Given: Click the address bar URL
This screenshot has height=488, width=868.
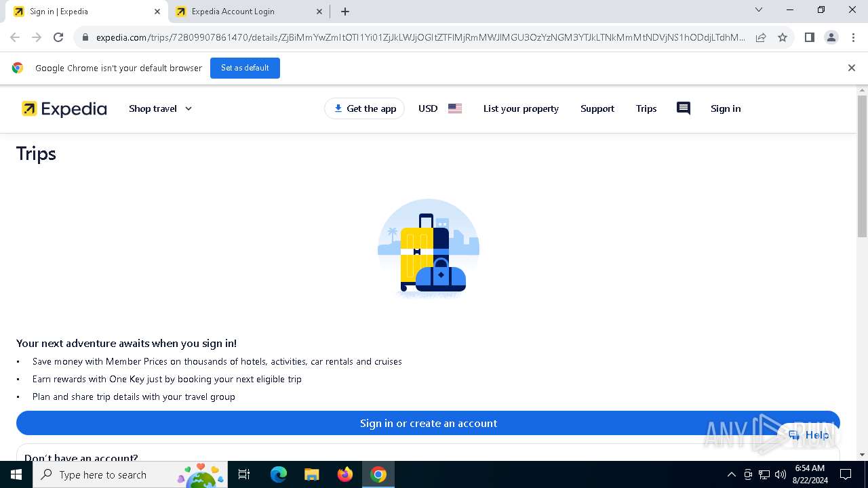Looking at the screenshot, I should point(420,38).
